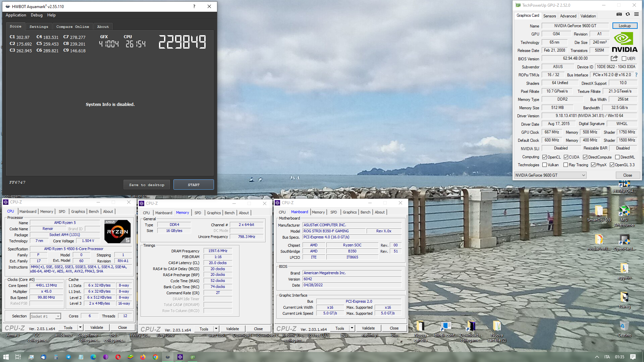Toggle the OpenCL checkbox
Viewport: 644px width, 362px height.
[x=545, y=157]
